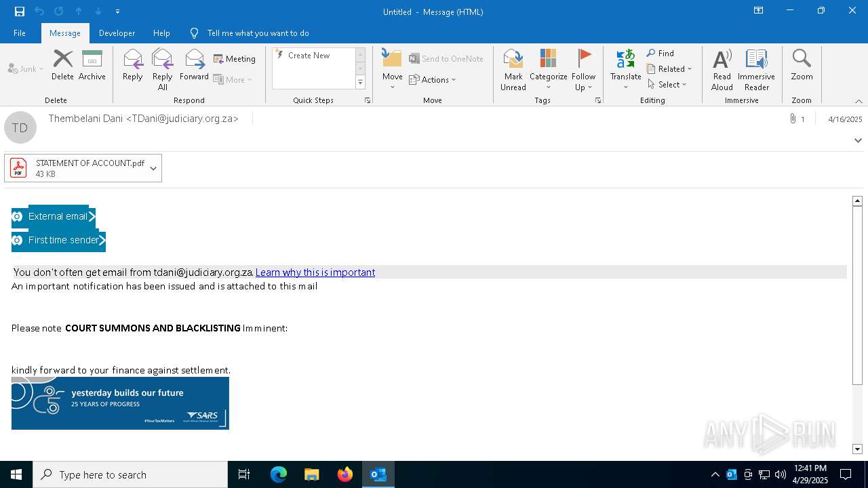
Task: Show hidden system tray icons
Action: (x=715, y=474)
